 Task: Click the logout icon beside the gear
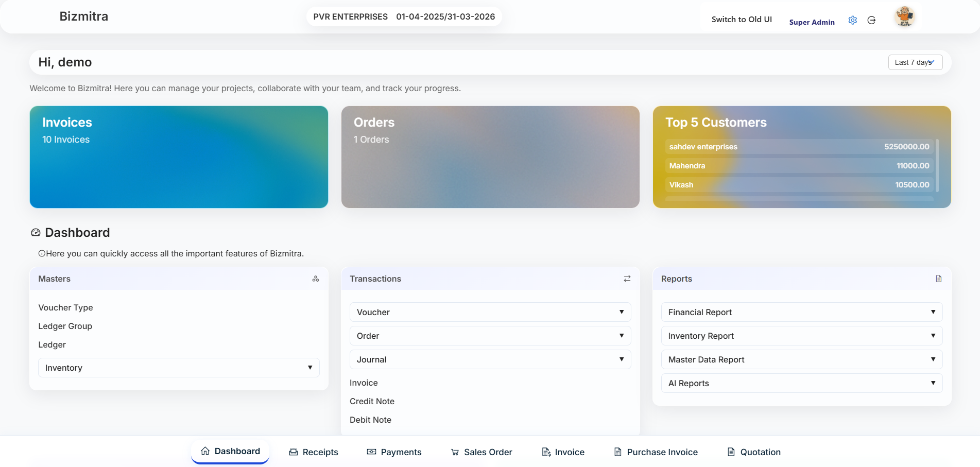pyautogui.click(x=871, y=20)
